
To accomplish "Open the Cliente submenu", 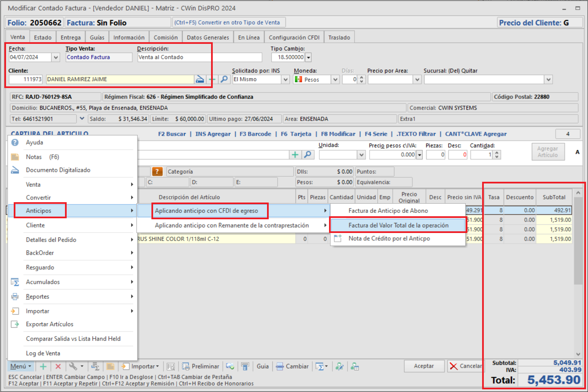I will [x=72, y=225].
